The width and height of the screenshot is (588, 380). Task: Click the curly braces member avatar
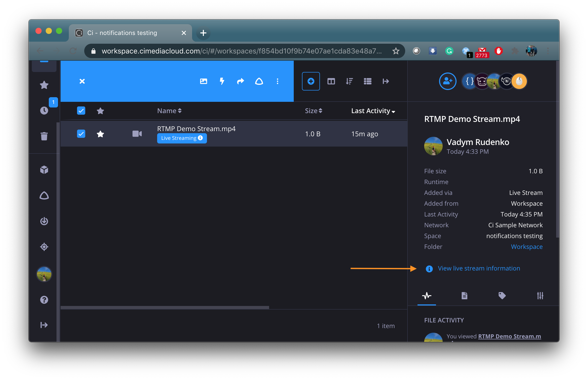pos(469,81)
